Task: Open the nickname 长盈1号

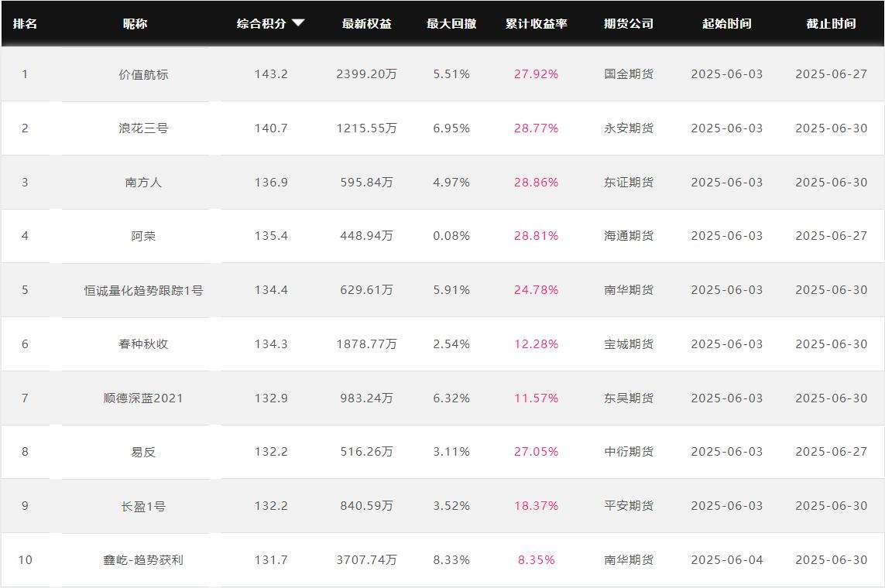Action: click(x=143, y=506)
